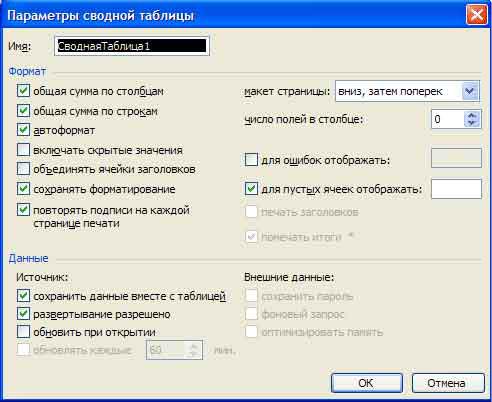This screenshot has height=402, width=492.
Task: Uncheck повторять подписи на каждой странице печати
Action: pos(23,210)
